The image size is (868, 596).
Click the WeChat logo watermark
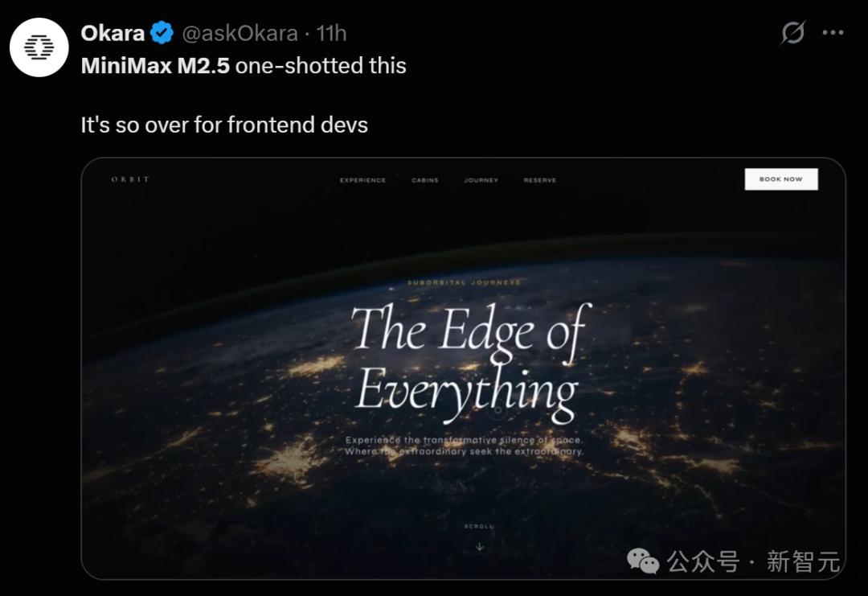(644, 561)
